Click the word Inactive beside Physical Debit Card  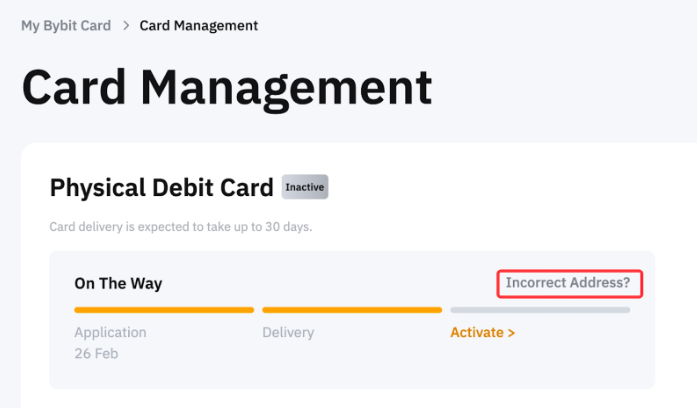305,187
